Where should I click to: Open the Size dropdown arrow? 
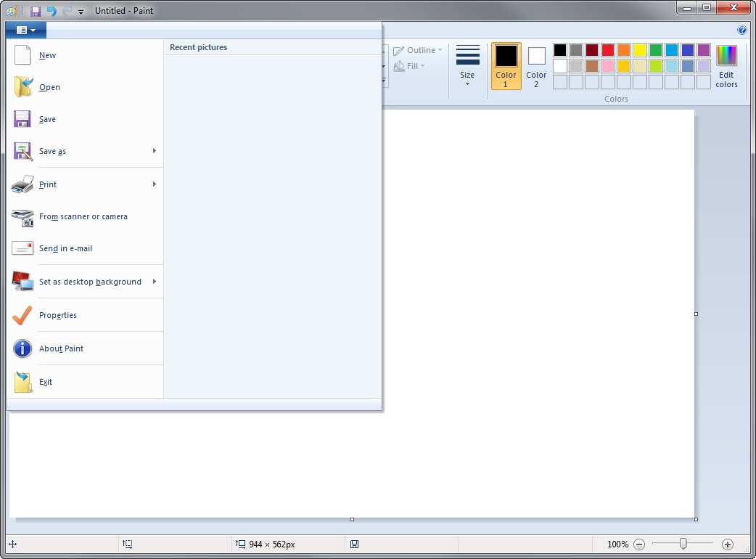[467, 84]
